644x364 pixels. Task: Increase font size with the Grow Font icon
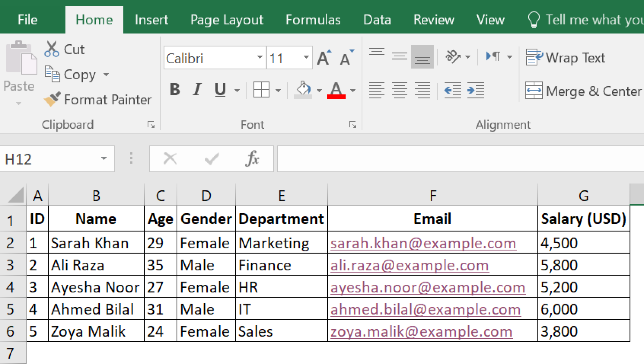click(x=323, y=57)
